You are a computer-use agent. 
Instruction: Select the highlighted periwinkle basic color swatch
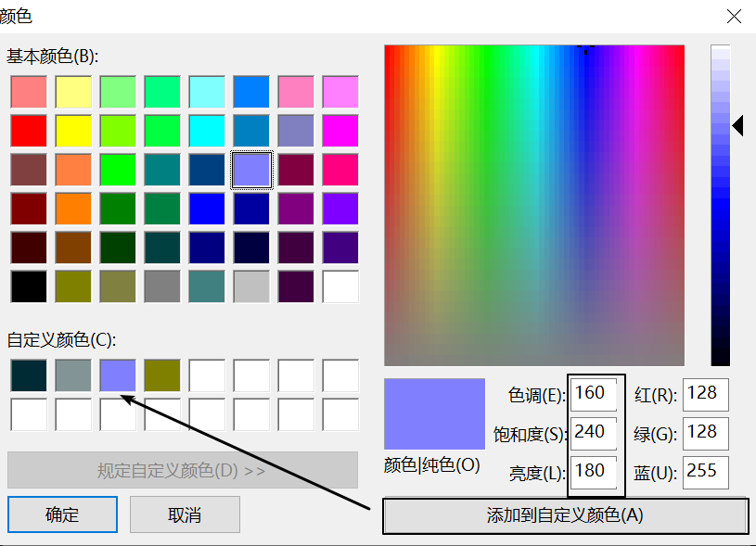click(x=251, y=170)
